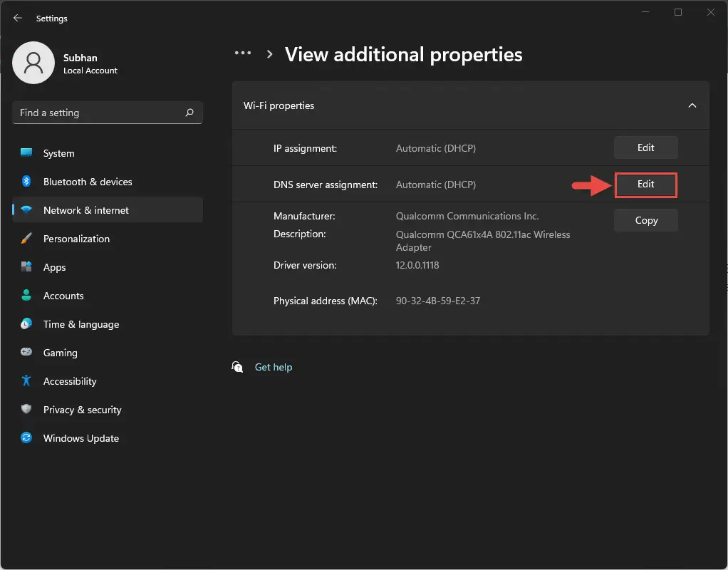Viewport: 728px width, 570px height.
Task: Open the Apps icon in sidebar
Action: [x=26, y=266]
